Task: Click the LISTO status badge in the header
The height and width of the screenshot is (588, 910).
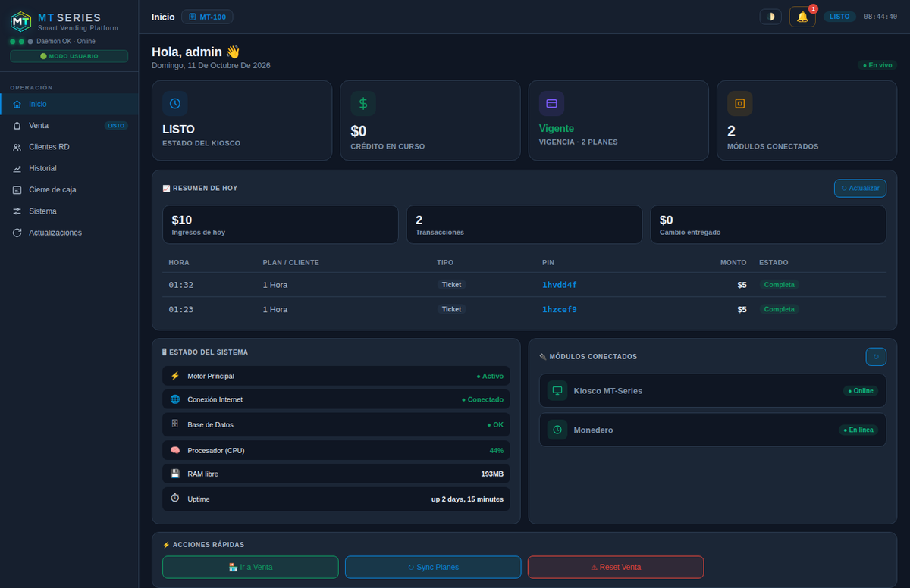Action: 839,17
